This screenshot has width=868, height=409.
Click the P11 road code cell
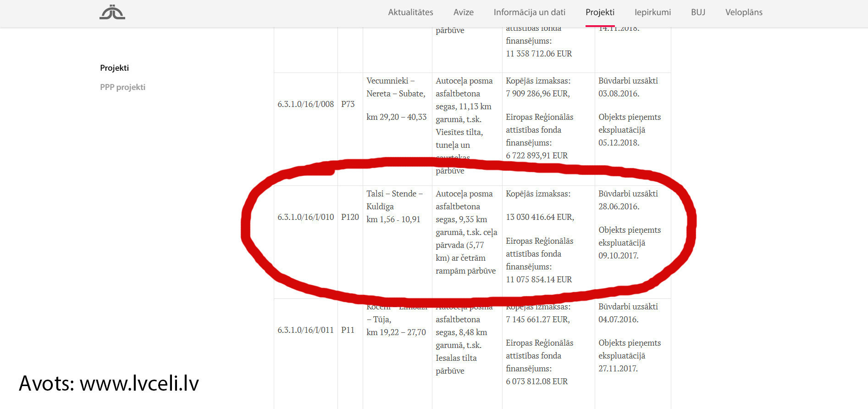click(x=348, y=330)
